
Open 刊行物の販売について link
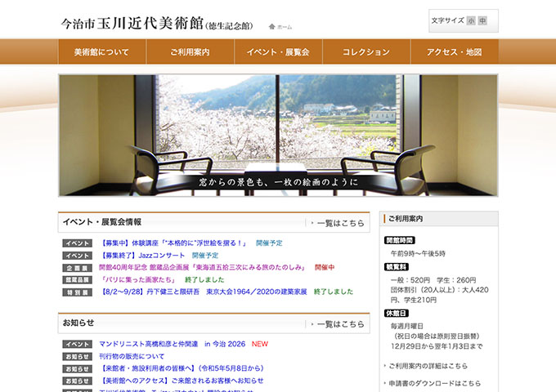click(132, 356)
